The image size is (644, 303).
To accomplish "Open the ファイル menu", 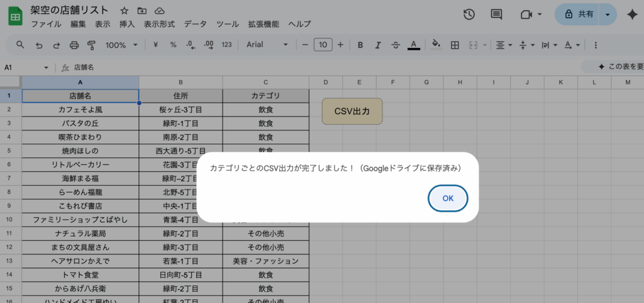I will click(47, 24).
